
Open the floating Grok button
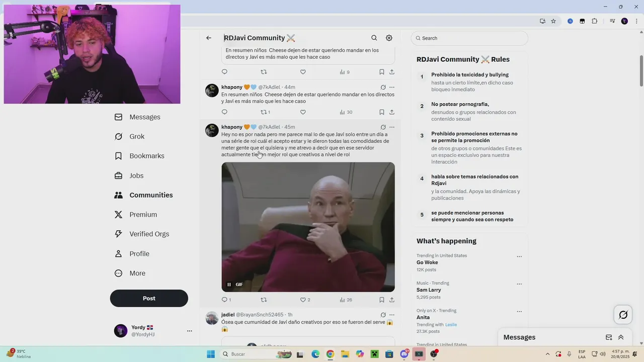(623, 315)
